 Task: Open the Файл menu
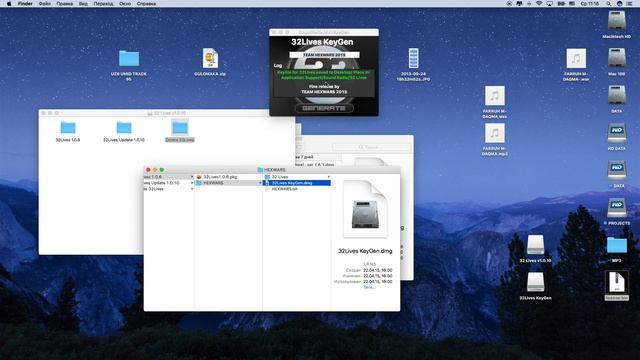point(44,4)
